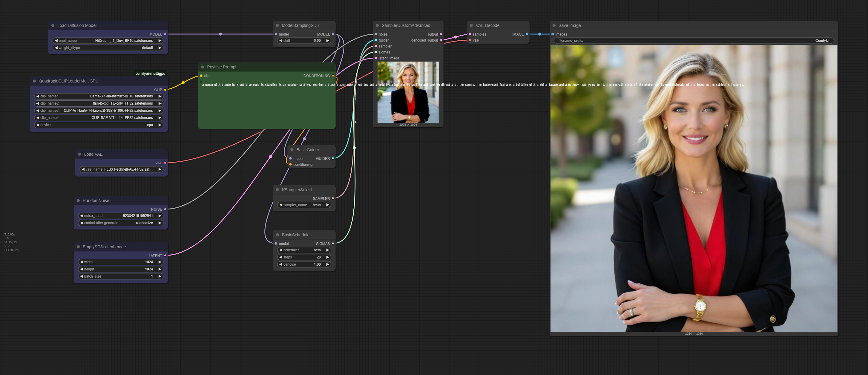Screen dimensions: 868x375
Task: Open the weight_dtype dropdown
Action: (x=108, y=48)
